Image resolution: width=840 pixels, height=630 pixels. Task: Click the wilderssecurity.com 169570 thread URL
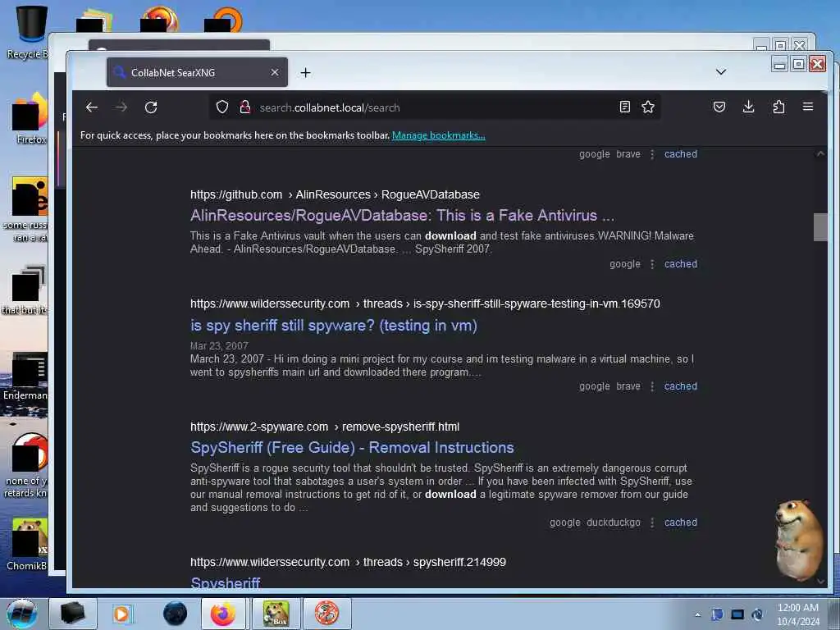425,304
